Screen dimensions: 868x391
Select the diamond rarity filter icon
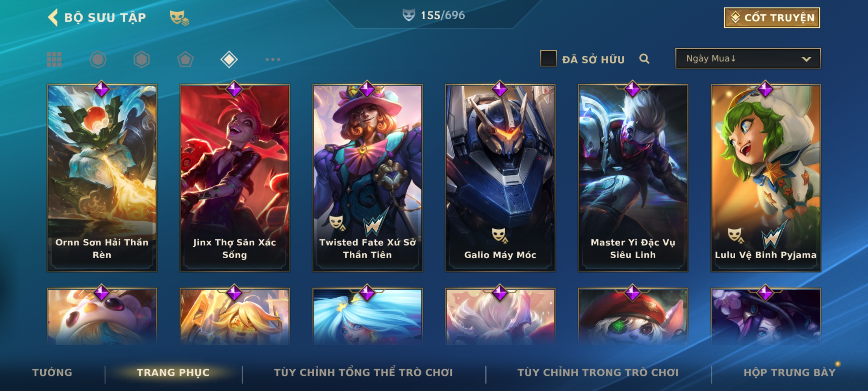point(229,59)
